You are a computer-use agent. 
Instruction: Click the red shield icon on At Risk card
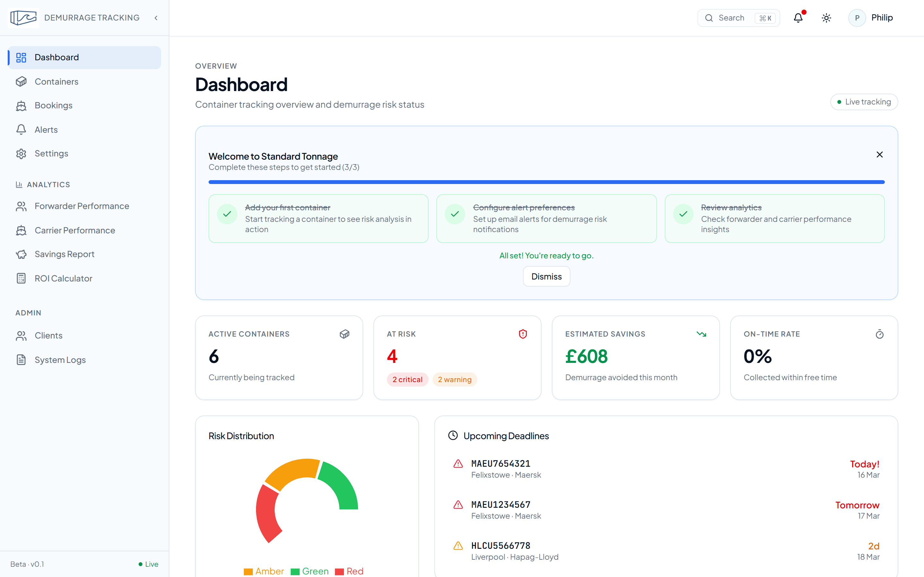pyautogui.click(x=523, y=334)
